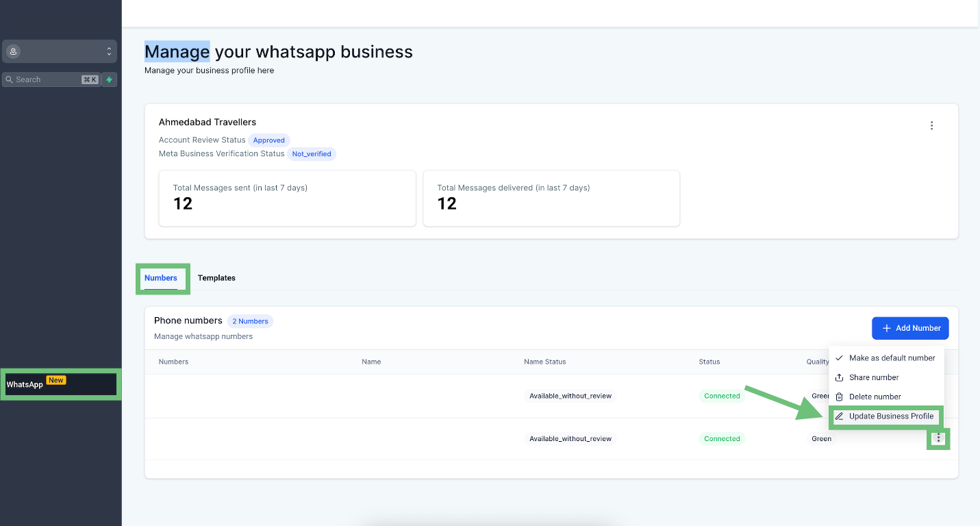Switch to the Numbers tab
The width and height of the screenshot is (980, 526).
point(161,278)
